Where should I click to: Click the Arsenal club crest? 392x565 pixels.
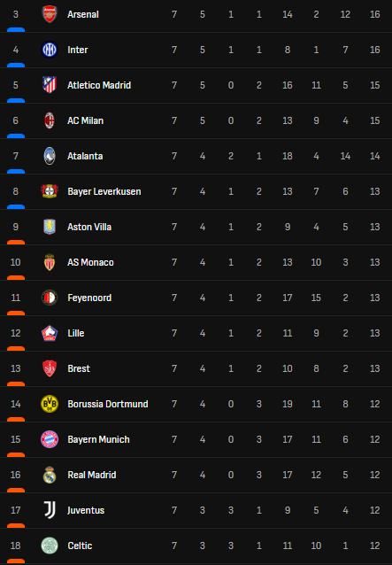point(50,14)
